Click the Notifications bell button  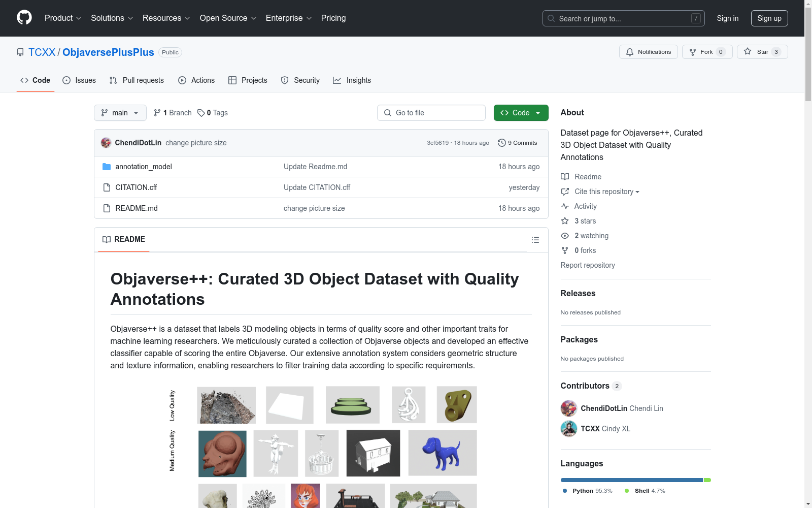pos(648,52)
